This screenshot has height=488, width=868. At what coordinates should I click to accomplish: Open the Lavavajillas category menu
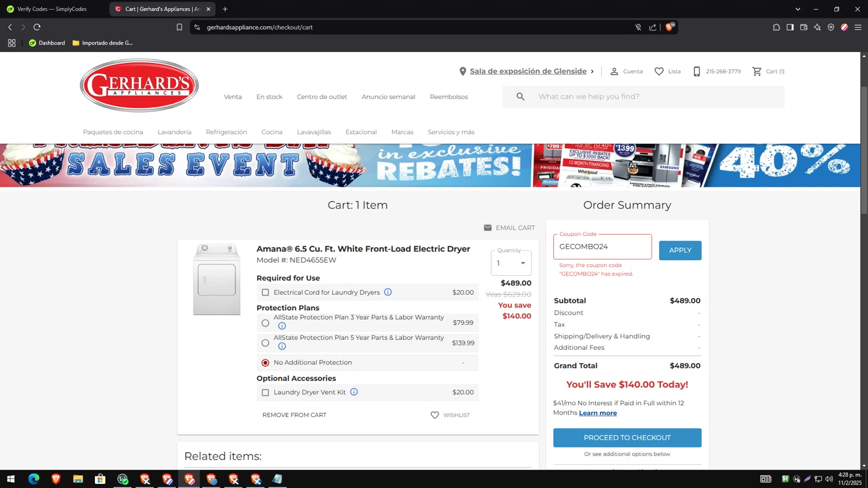[314, 132]
